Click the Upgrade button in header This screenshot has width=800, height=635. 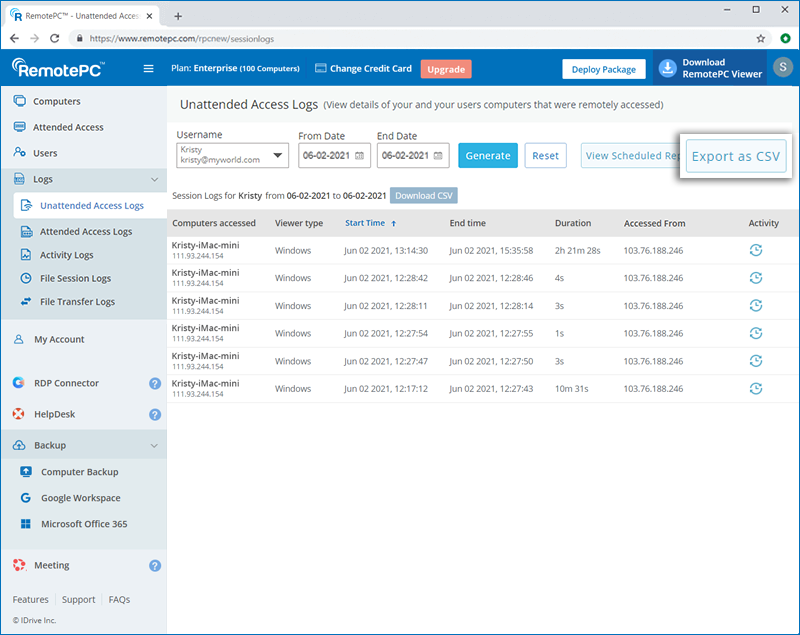446,69
